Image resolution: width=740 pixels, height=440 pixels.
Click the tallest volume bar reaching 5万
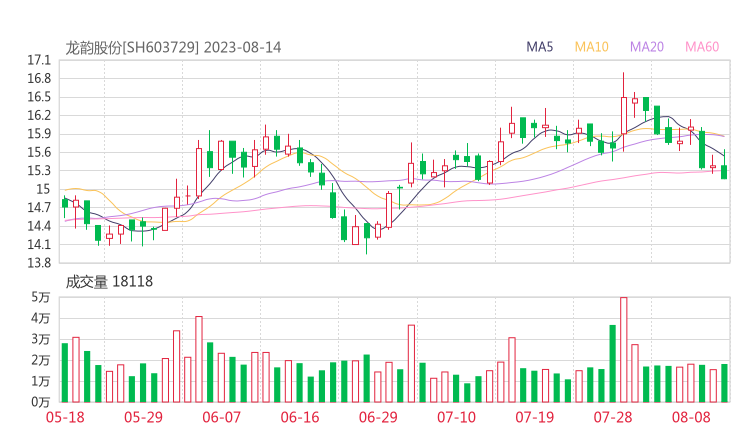tap(623, 350)
